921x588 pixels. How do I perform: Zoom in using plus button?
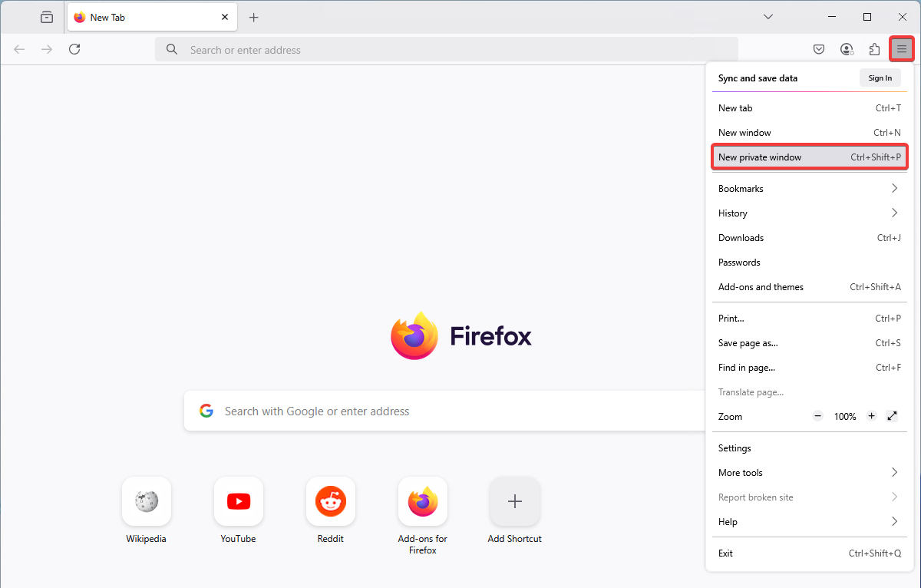pos(871,416)
